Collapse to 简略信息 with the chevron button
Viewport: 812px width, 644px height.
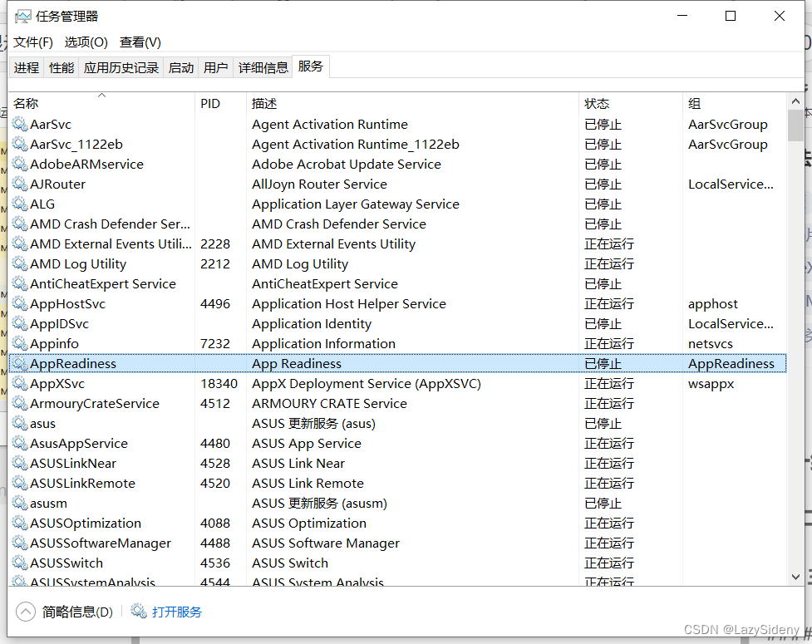click(x=26, y=612)
